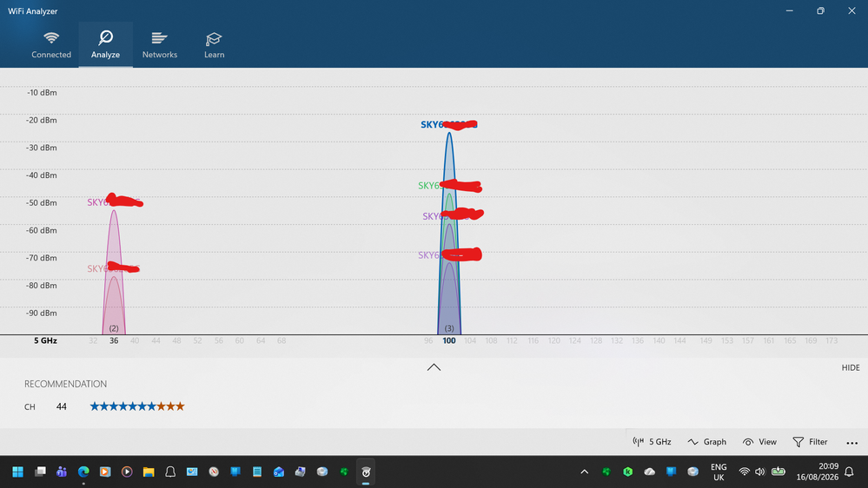Viewport: 868px width, 488px height.
Task: Click HIDE to hide the recommendation
Action: point(851,368)
